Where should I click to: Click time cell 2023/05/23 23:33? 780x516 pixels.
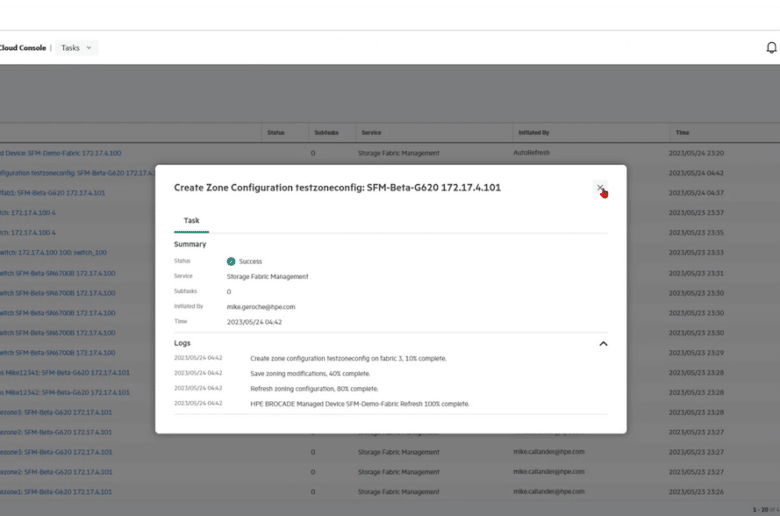[696, 253]
